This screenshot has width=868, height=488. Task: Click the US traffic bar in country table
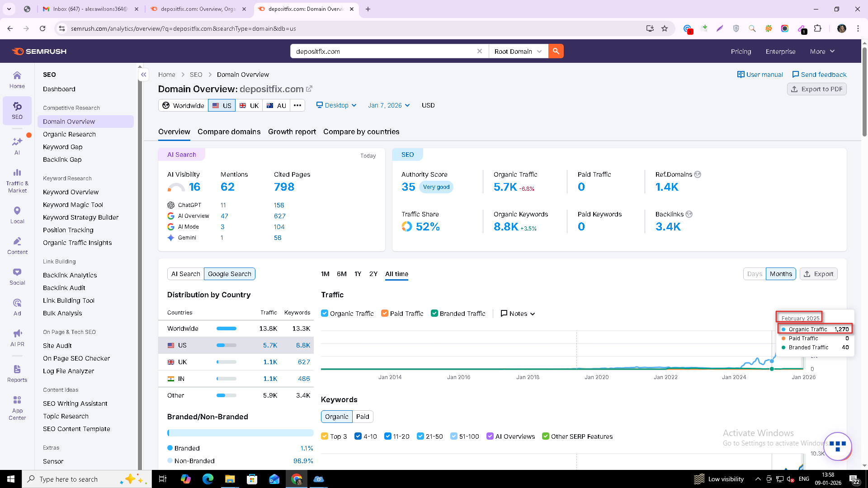point(226,345)
